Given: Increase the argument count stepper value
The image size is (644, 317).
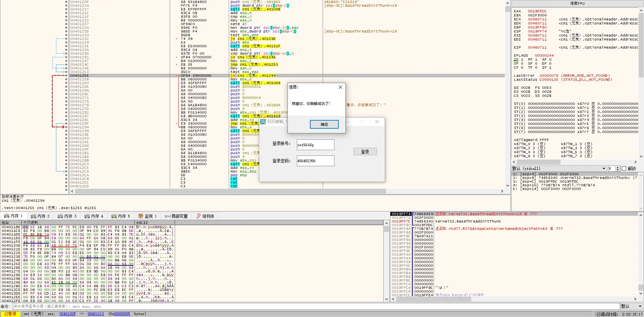Looking at the screenshot, I should [618, 167].
